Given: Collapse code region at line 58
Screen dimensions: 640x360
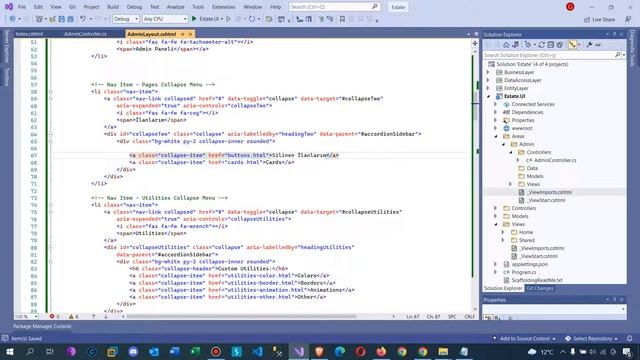Looking at the screenshot, I should click(x=51, y=91).
